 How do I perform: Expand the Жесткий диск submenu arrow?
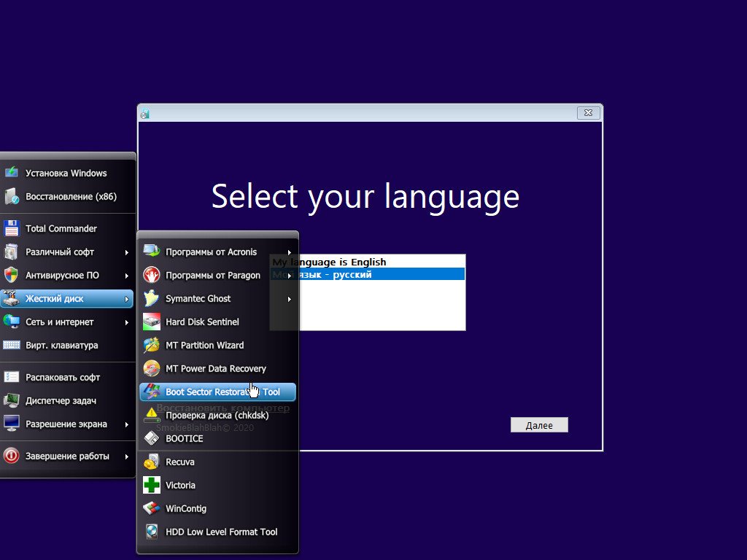click(x=127, y=299)
